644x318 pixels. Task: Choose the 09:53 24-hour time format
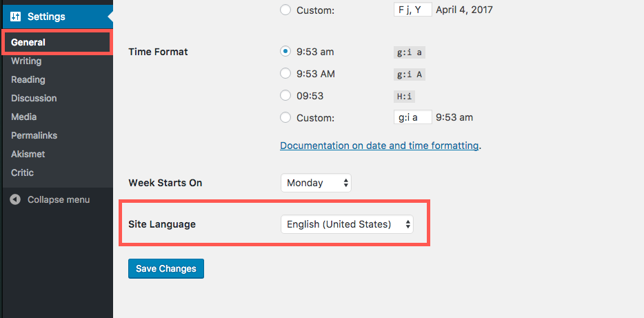click(x=285, y=96)
